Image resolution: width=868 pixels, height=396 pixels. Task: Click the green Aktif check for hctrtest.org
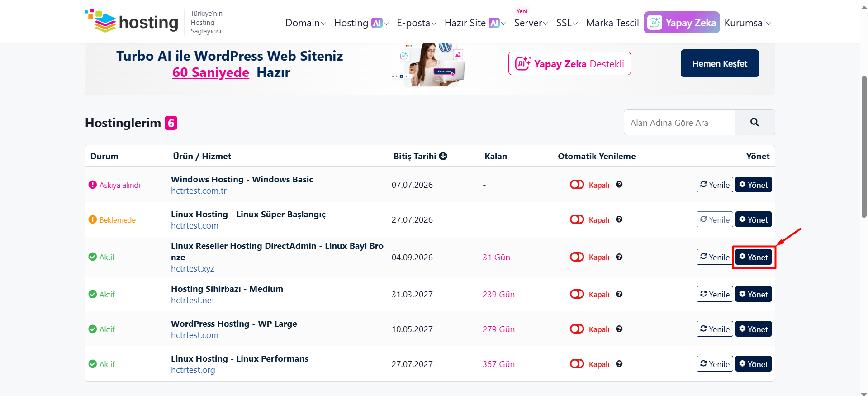click(93, 364)
